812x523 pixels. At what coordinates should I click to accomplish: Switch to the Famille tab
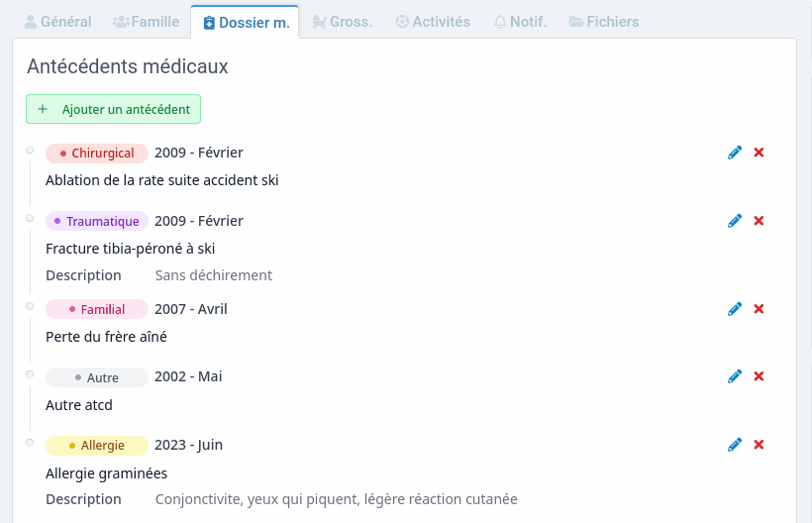[146, 22]
